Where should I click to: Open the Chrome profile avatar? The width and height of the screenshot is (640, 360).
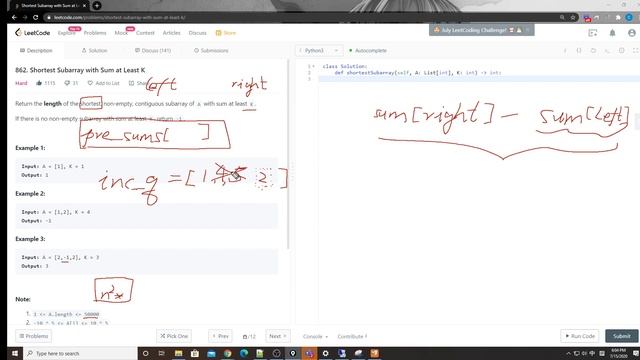[629, 18]
